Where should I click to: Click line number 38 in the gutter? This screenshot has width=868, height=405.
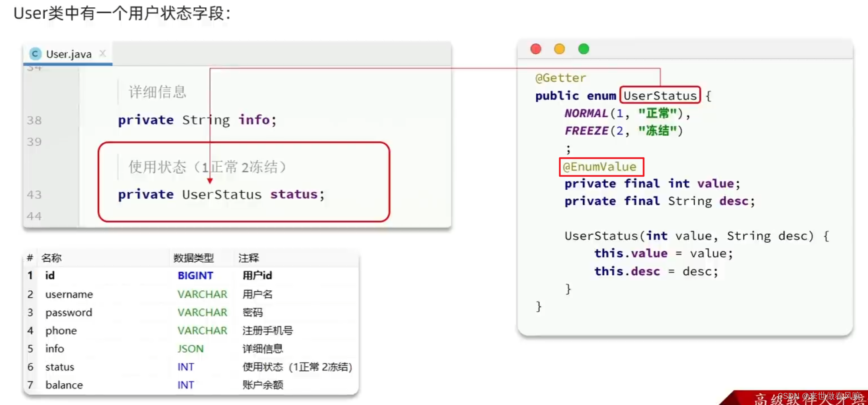[x=34, y=120]
